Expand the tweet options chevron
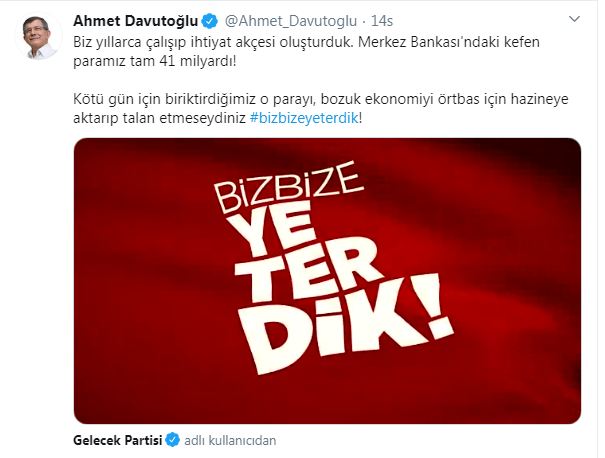 click(575, 19)
